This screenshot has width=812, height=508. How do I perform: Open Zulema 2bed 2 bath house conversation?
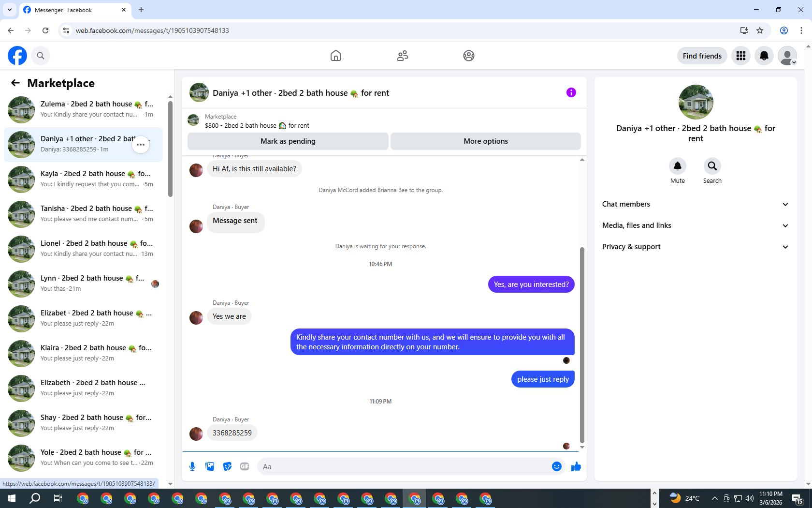tap(83, 110)
